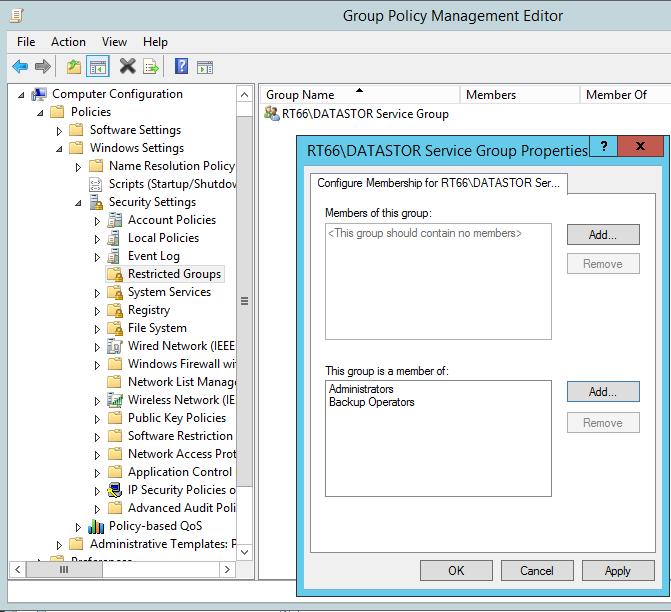Click Apply in the Properties dialog
This screenshot has width=671, height=612.
tap(618, 570)
